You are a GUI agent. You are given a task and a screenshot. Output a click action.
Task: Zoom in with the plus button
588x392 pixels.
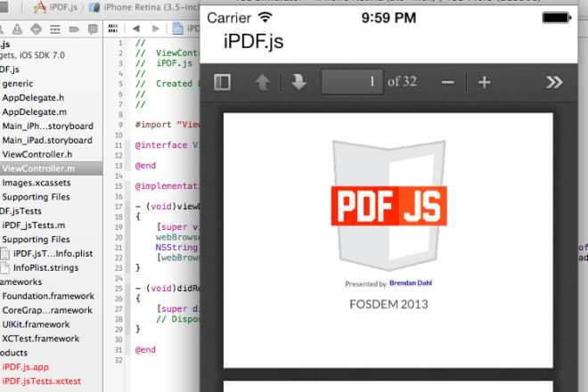coord(484,82)
